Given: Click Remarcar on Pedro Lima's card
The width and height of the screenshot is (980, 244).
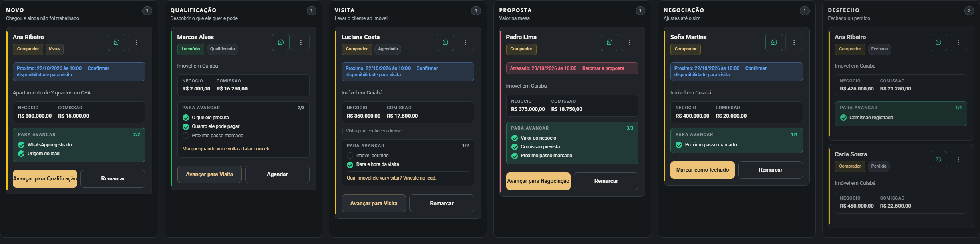Looking at the screenshot, I should pos(606,181).
